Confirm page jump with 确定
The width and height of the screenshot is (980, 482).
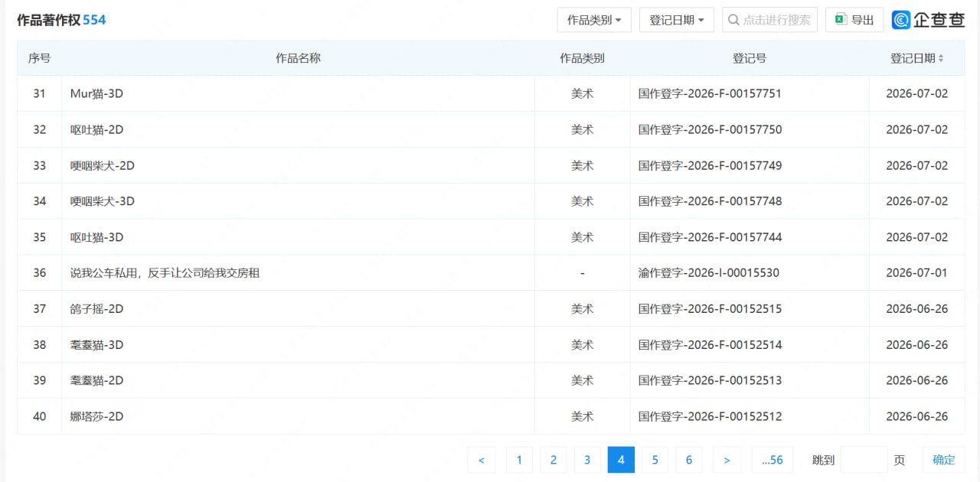pos(944,460)
